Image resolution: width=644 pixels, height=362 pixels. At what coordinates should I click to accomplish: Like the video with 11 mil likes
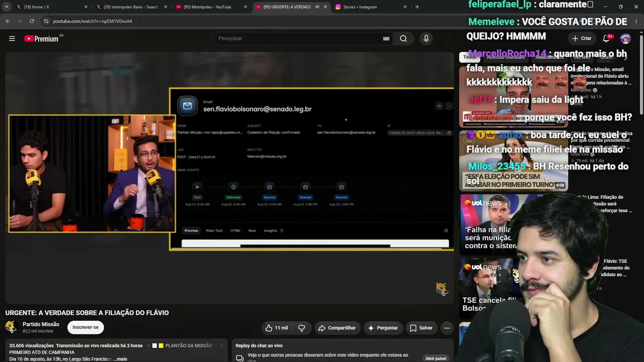click(x=277, y=328)
